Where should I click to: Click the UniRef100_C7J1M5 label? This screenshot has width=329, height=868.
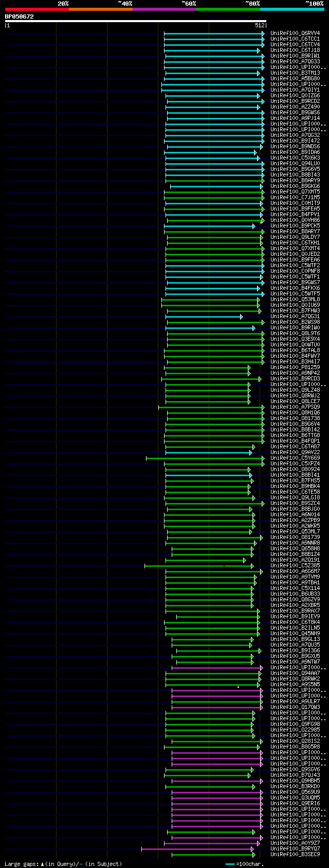pyautogui.click(x=295, y=197)
